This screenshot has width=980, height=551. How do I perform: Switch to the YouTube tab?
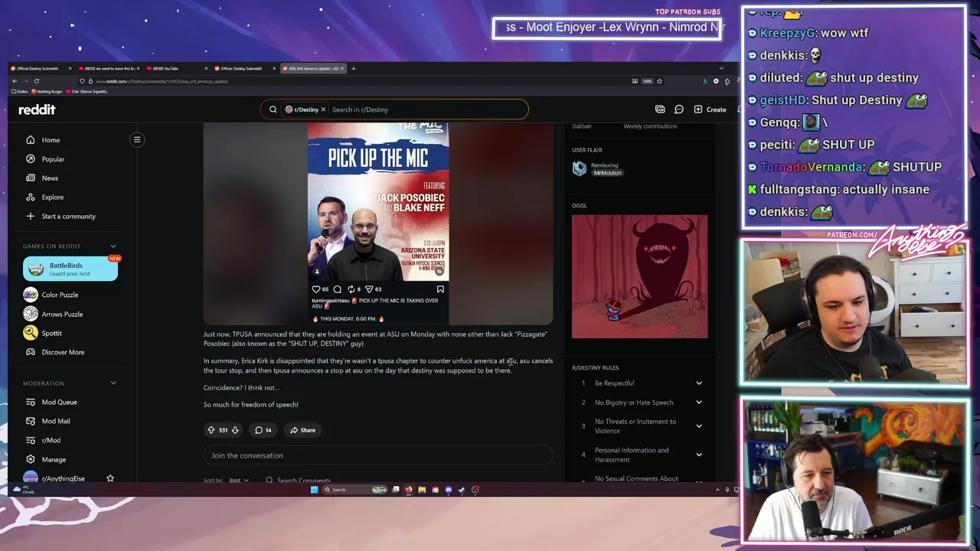[x=177, y=69]
